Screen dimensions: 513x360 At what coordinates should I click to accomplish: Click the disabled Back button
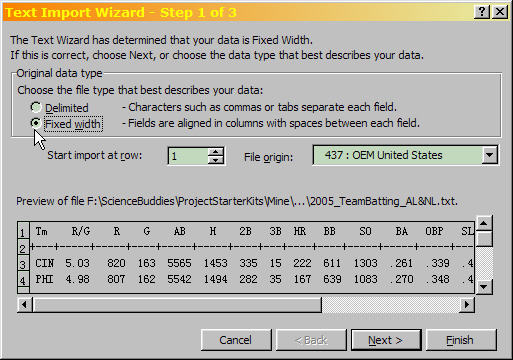(311, 340)
